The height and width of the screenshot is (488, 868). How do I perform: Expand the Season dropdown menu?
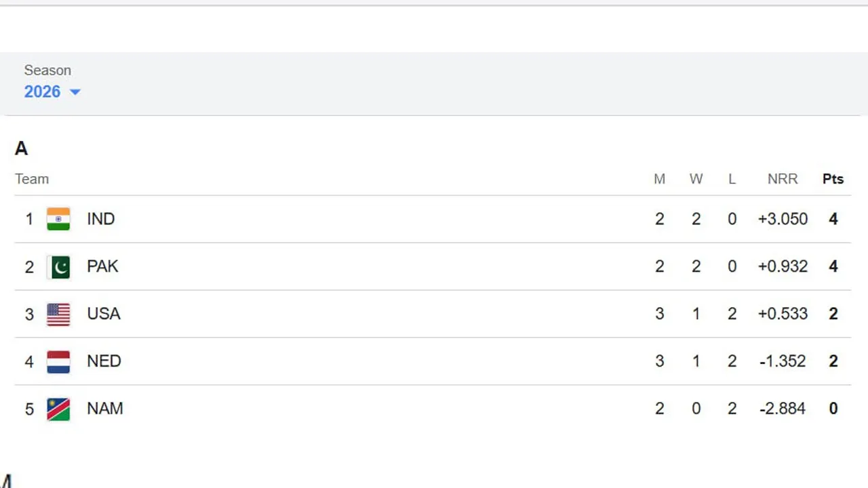click(x=52, y=92)
